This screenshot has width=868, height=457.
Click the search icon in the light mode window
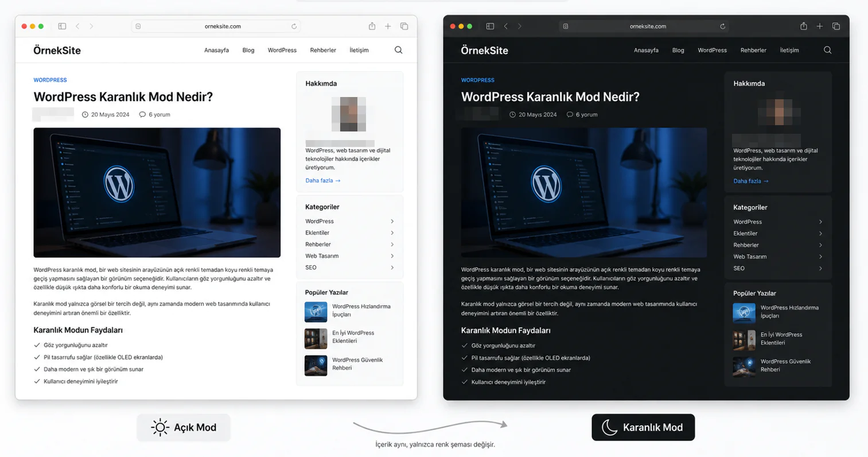tap(398, 50)
